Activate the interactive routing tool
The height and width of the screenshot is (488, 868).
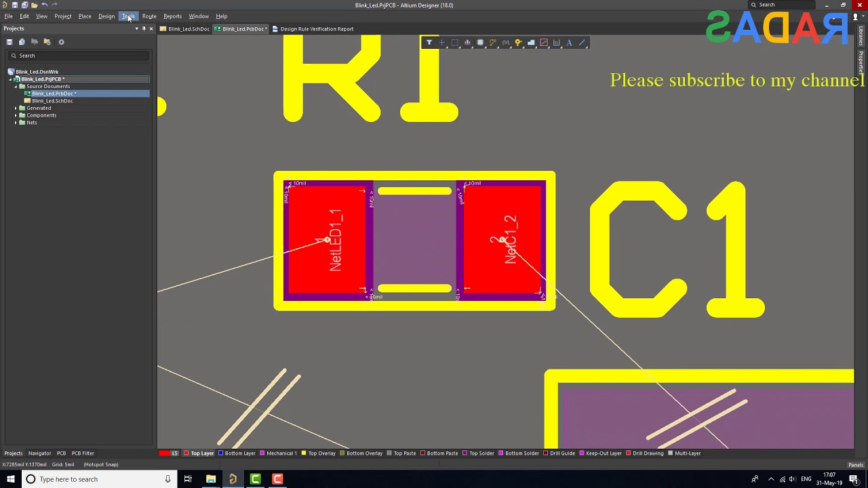493,43
